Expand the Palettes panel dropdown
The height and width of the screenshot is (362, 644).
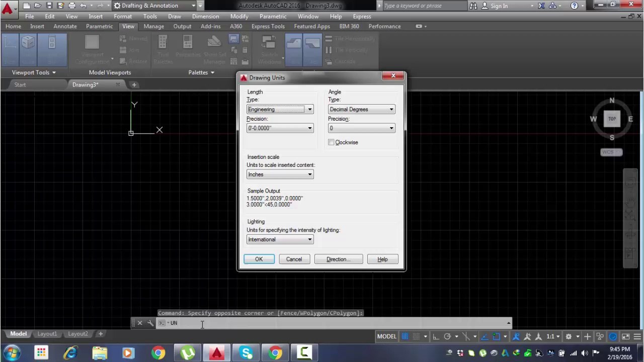(x=201, y=72)
